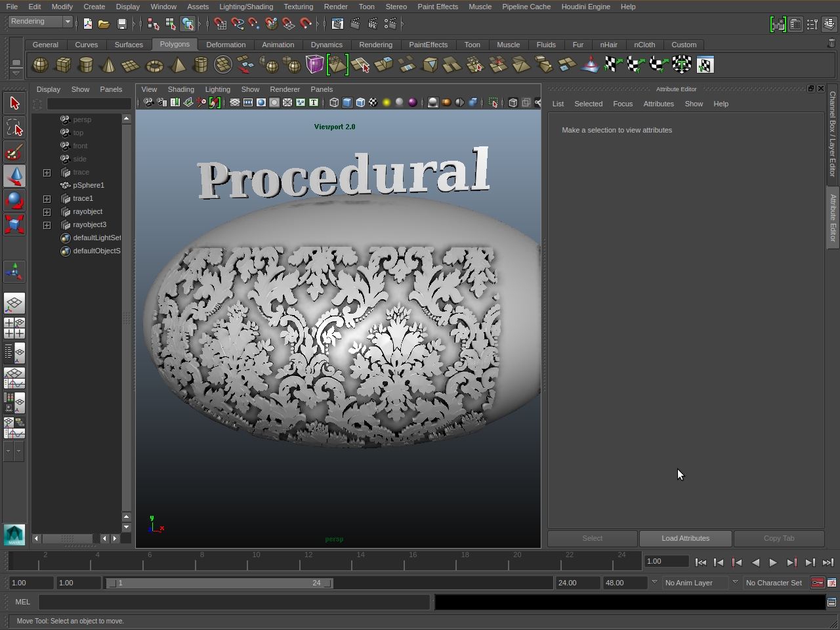
Task: Open the Lighting/Shading menu
Action: click(245, 7)
